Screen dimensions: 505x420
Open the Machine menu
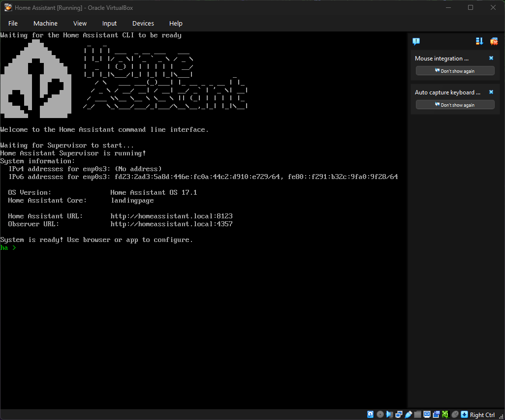(45, 23)
